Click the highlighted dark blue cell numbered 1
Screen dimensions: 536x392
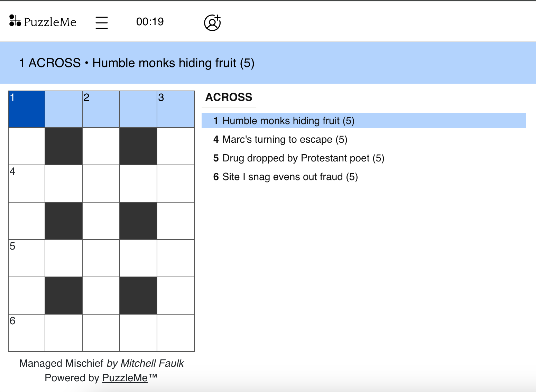(27, 109)
